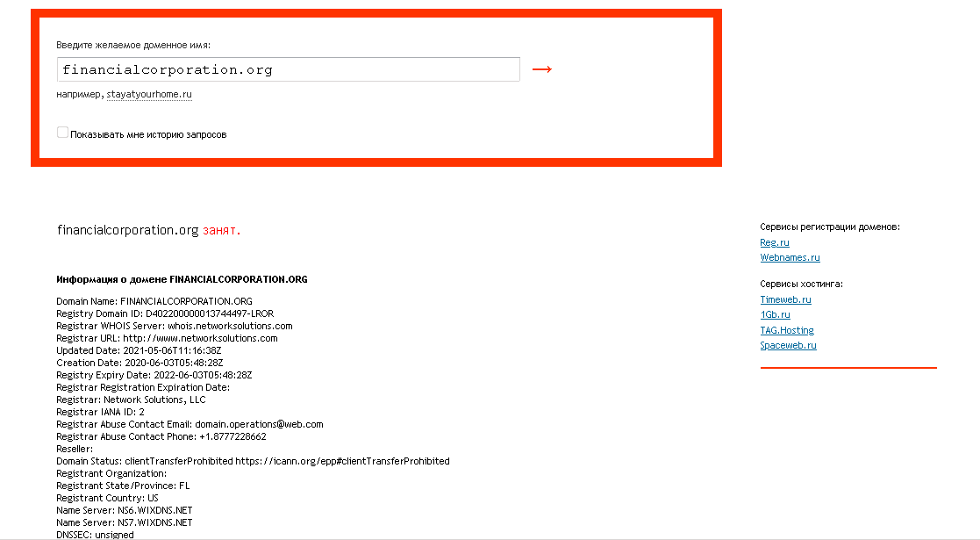Open the stayatyourhome.ru example link

tap(149, 94)
